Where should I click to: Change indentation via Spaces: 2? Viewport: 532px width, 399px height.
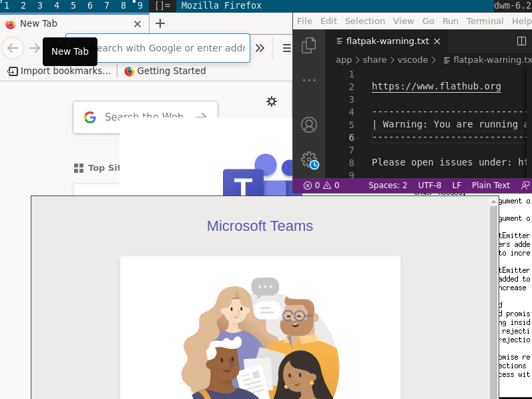[x=387, y=185]
